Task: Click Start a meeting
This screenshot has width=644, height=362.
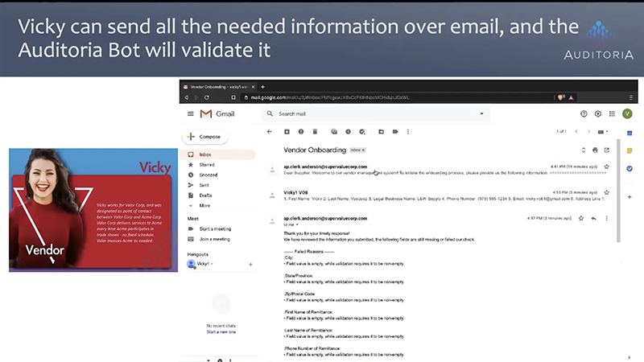Action: click(x=215, y=228)
